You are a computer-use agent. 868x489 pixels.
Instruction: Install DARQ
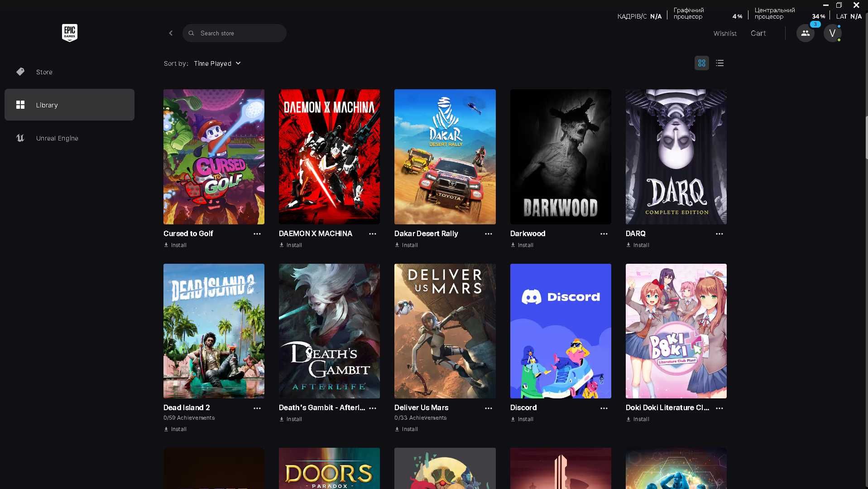(x=638, y=245)
